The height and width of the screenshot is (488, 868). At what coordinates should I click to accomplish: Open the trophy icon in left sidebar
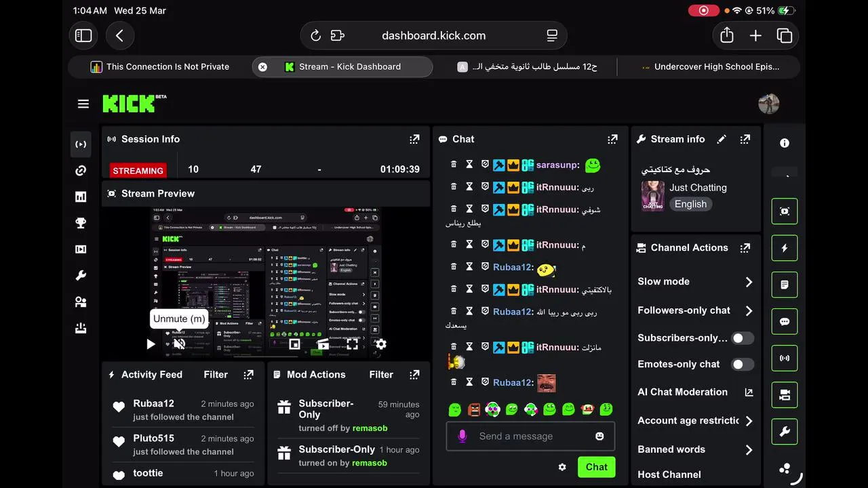click(81, 223)
